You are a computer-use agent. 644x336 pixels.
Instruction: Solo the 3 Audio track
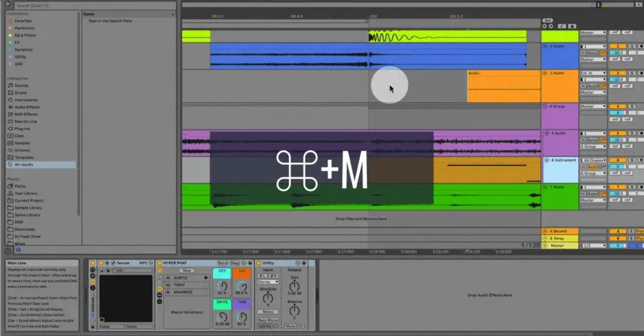[x=633, y=73]
